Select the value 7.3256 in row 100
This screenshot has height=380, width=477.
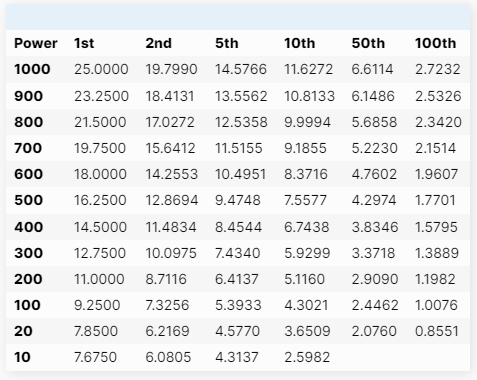pos(167,305)
